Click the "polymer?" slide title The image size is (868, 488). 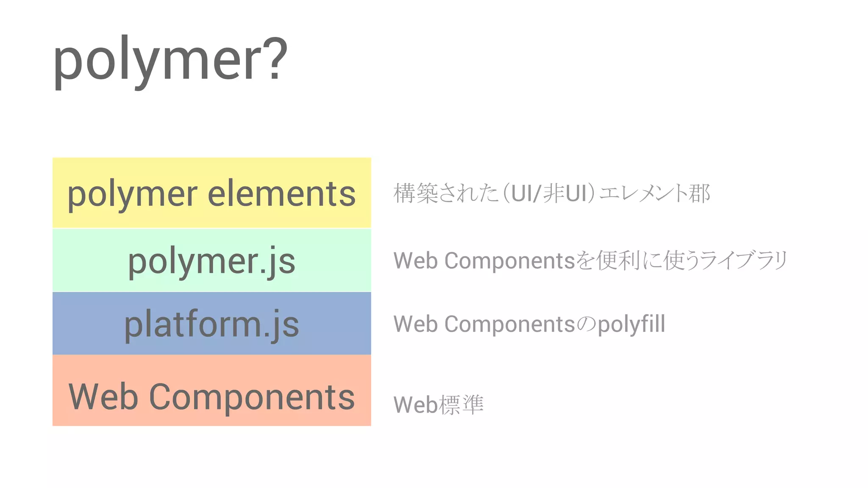click(170, 59)
